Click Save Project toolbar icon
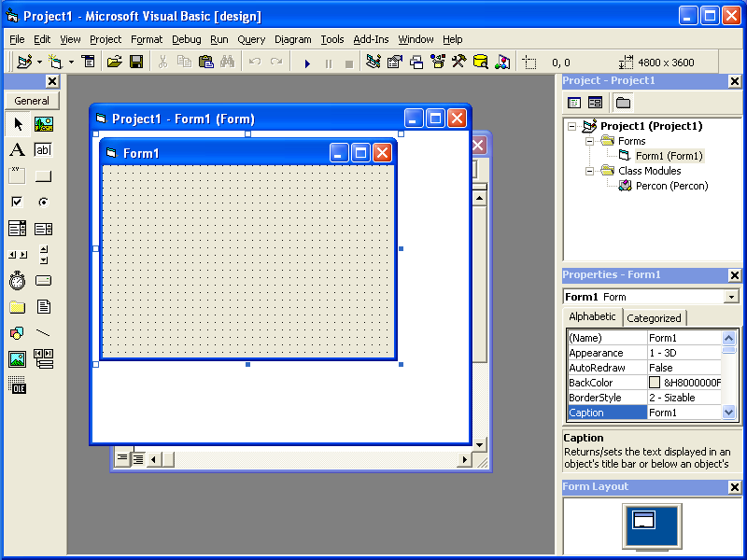747x560 pixels. (136, 62)
